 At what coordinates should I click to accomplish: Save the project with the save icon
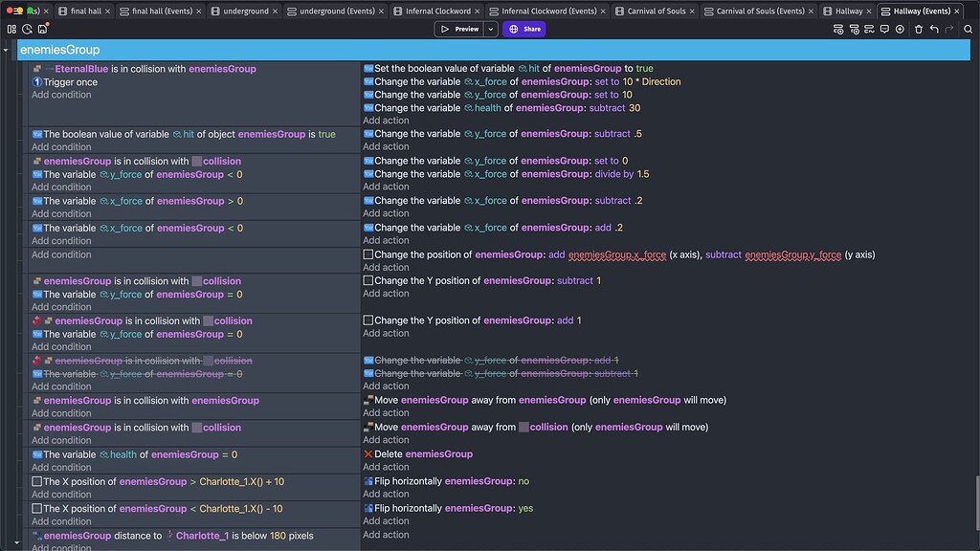click(42, 30)
